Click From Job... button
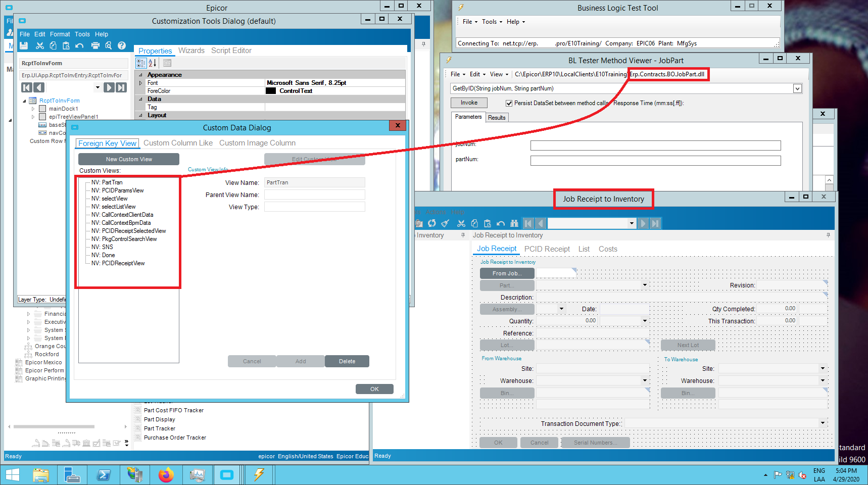 (x=507, y=273)
